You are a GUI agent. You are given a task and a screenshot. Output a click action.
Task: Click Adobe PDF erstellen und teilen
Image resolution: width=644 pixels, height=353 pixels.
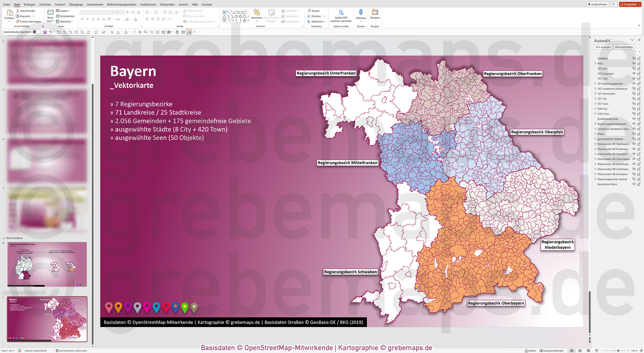pyautogui.click(x=341, y=16)
